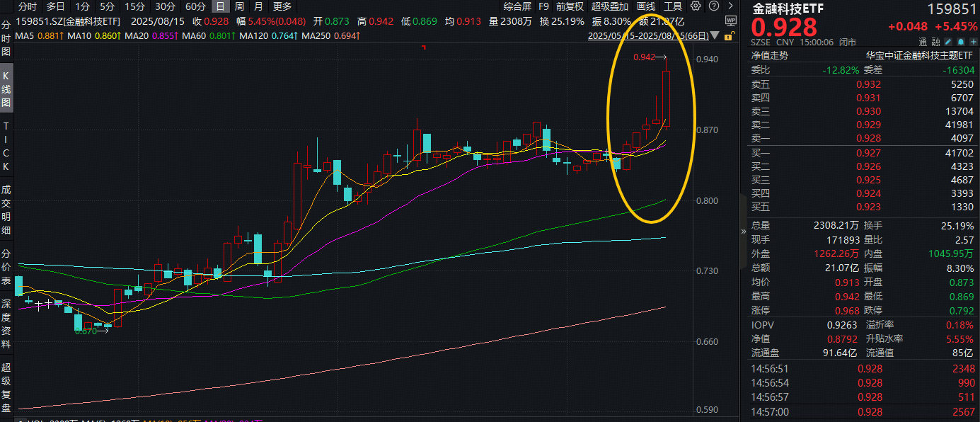Open the help question mark icon
This screenshot has height=422, width=980.
pyautogui.click(x=714, y=6)
